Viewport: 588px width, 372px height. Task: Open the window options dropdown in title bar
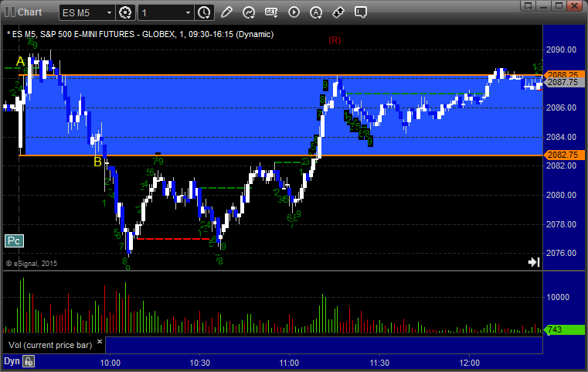(529, 5)
